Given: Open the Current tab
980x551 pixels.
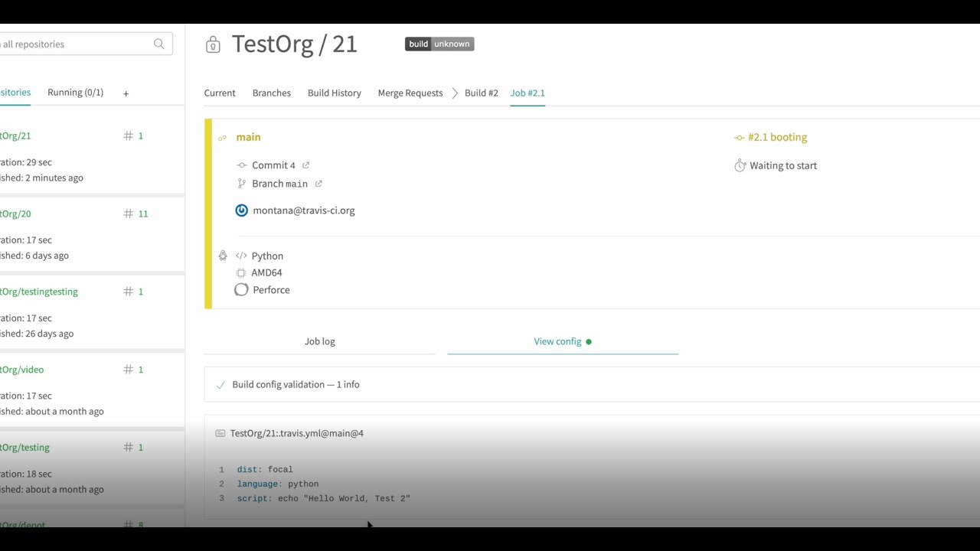Looking at the screenshot, I should [220, 93].
